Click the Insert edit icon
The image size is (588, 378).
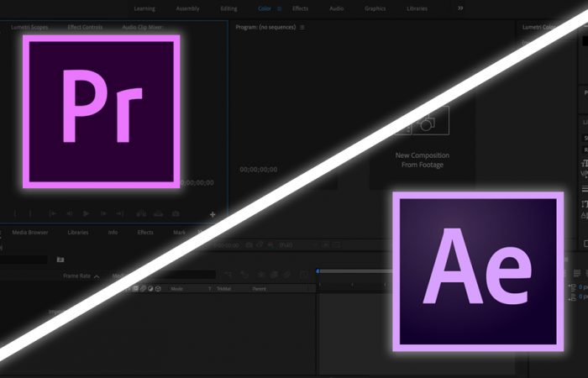[141, 213]
